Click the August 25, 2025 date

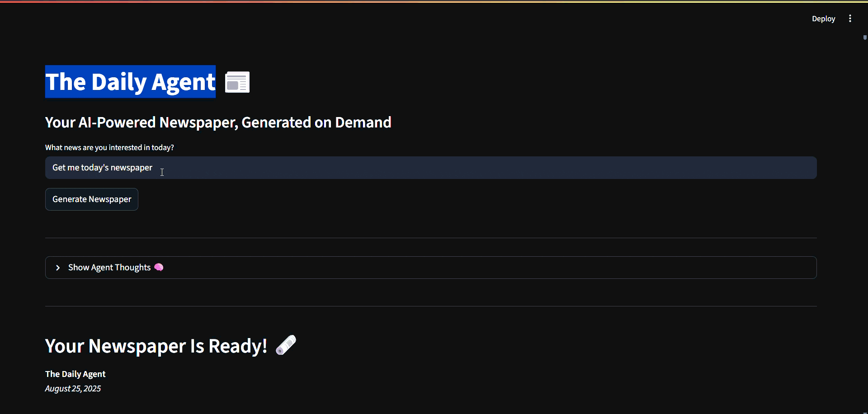(x=73, y=389)
